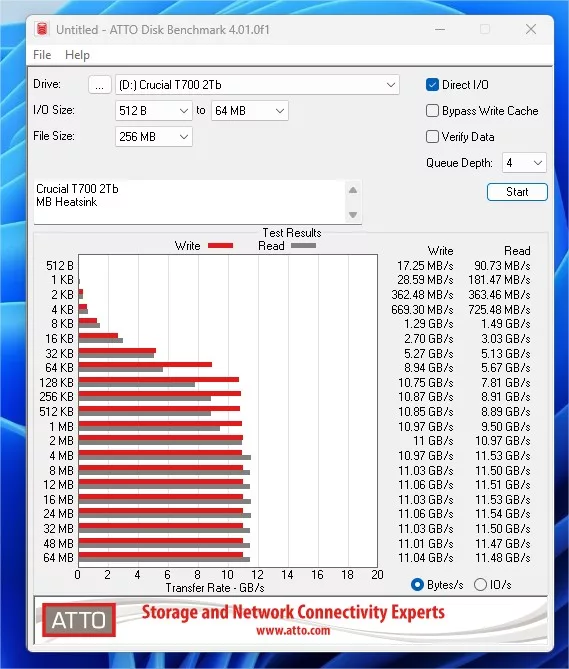Click the 48 MB read value 11.47 GB/s
Viewport: 569px width, 669px height.
coord(503,544)
